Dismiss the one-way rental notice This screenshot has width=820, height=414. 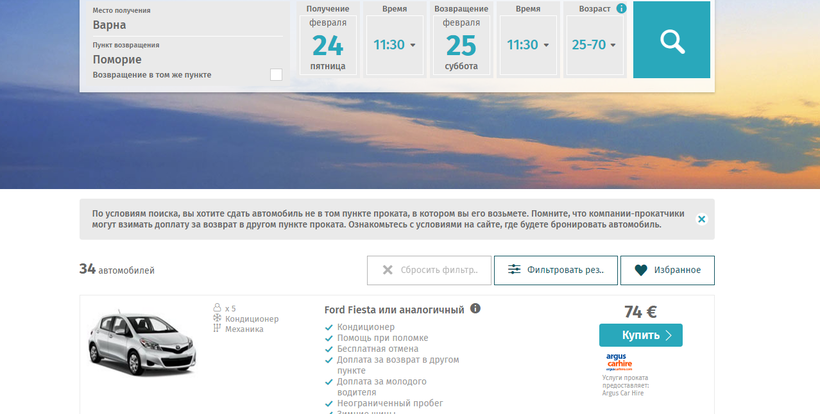pyautogui.click(x=701, y=219)
